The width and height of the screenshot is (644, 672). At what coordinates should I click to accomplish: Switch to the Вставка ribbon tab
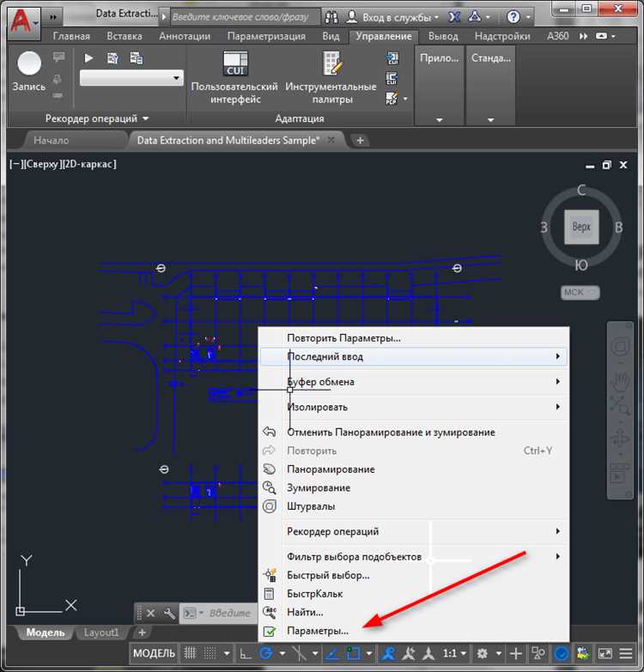pyautogui.click(x=125, y=36)
